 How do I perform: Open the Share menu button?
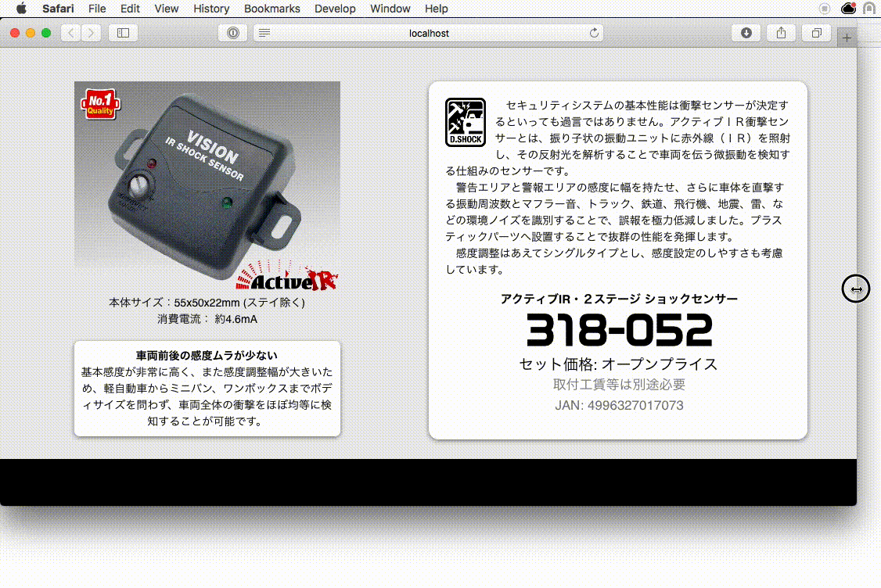coord(781,33)
